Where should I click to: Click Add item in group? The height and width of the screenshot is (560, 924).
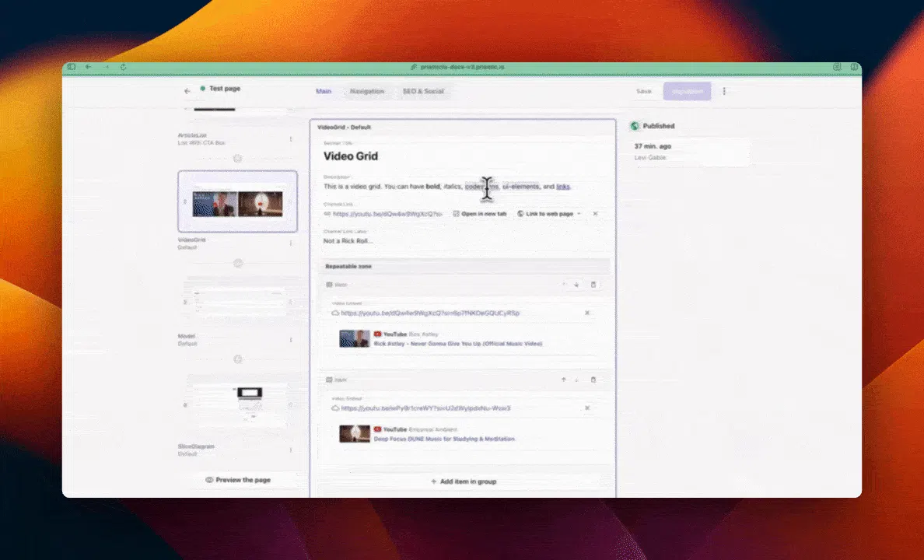(463, 481)
